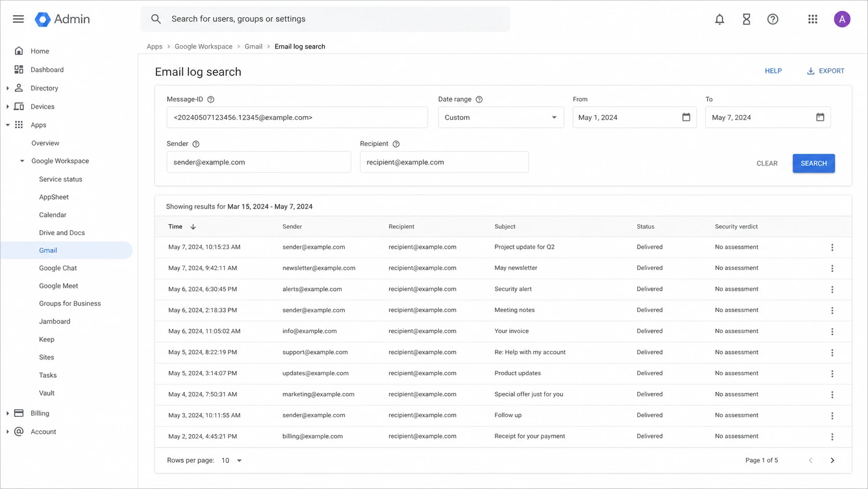The height and width of the screenshot is (489, 868).
Task: Show Message-ID help tooltip icon
Action: point(211,99)
